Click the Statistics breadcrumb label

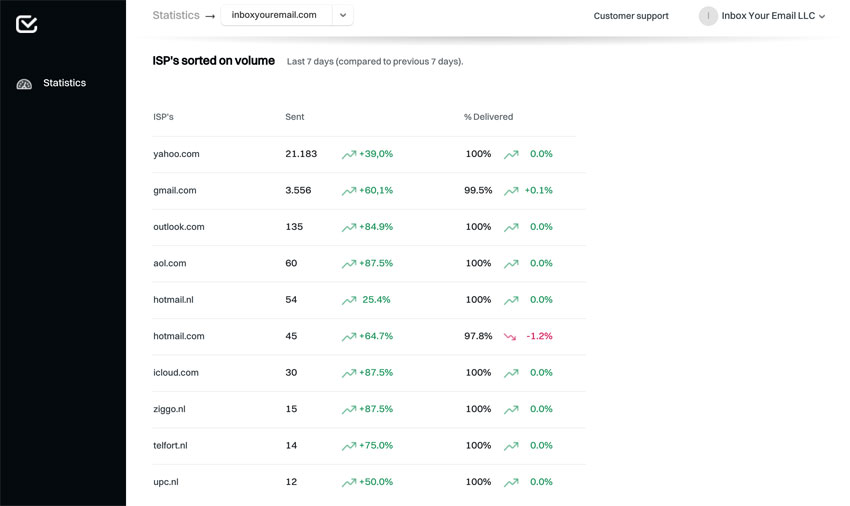point(176,15)
